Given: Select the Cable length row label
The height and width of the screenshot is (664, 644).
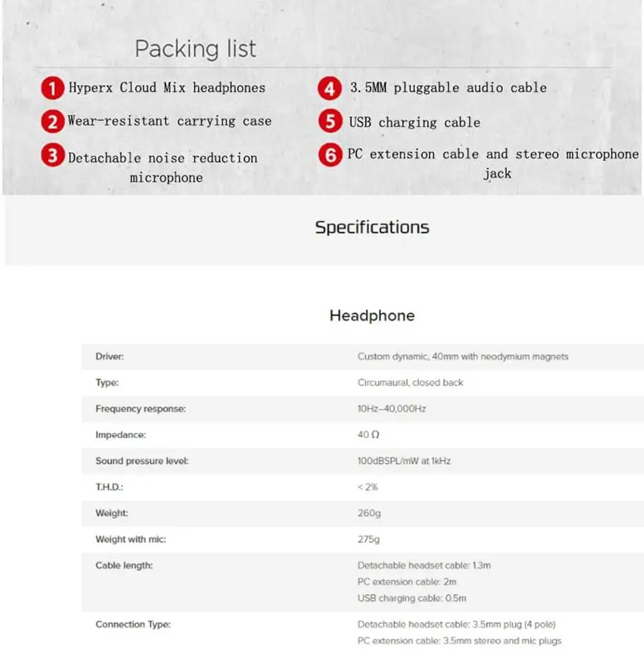Looking at the screenshot, I should tap(124, 565).
